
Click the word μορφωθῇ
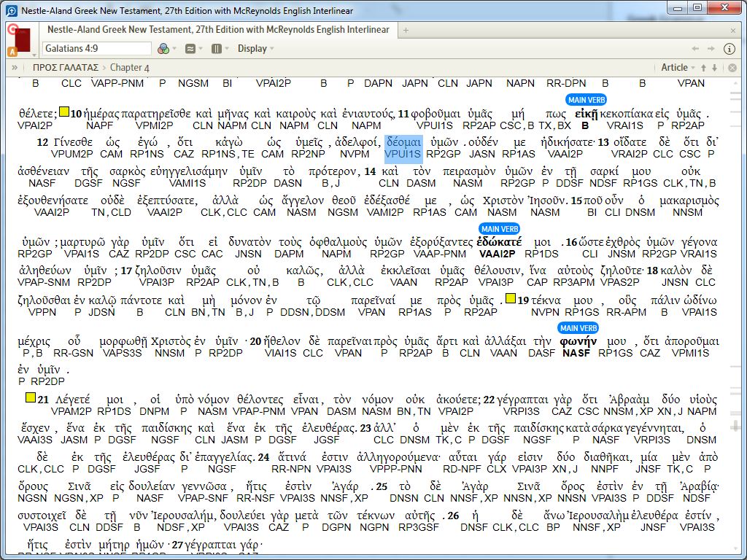point(123,341)
